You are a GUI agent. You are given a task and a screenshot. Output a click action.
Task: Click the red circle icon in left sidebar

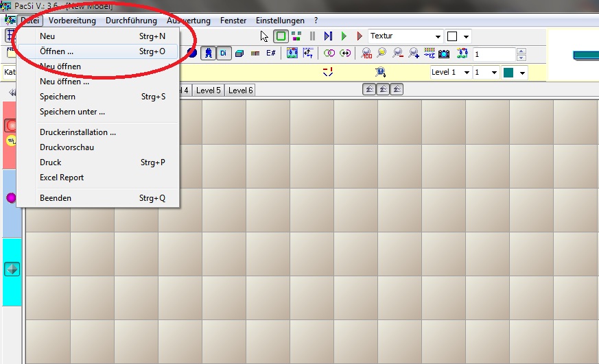click(11, 125)
